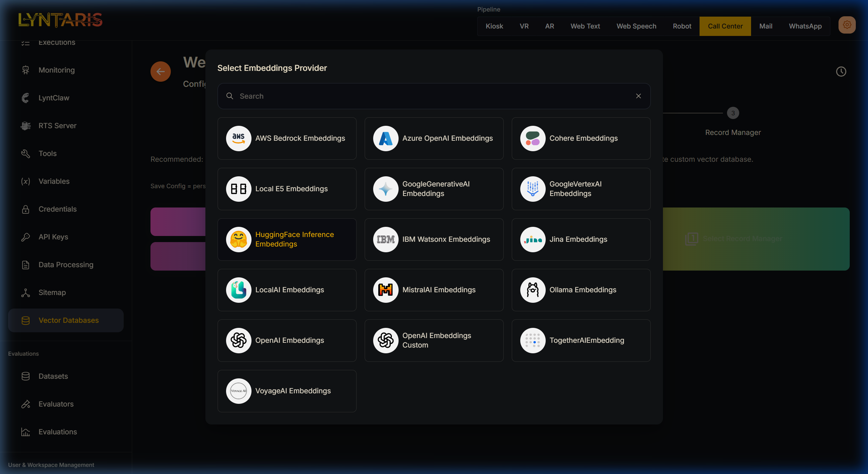
Task: Focus the Search providers field
Action: [x=434, y=96]
